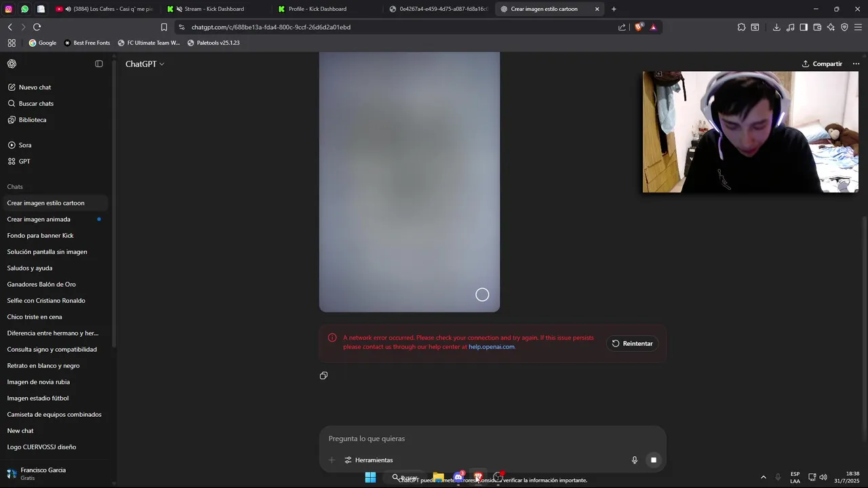Click the plus attach icon in the composer
Image resolution: width=868 pixels, height=488 pixels.
[332, 460]
